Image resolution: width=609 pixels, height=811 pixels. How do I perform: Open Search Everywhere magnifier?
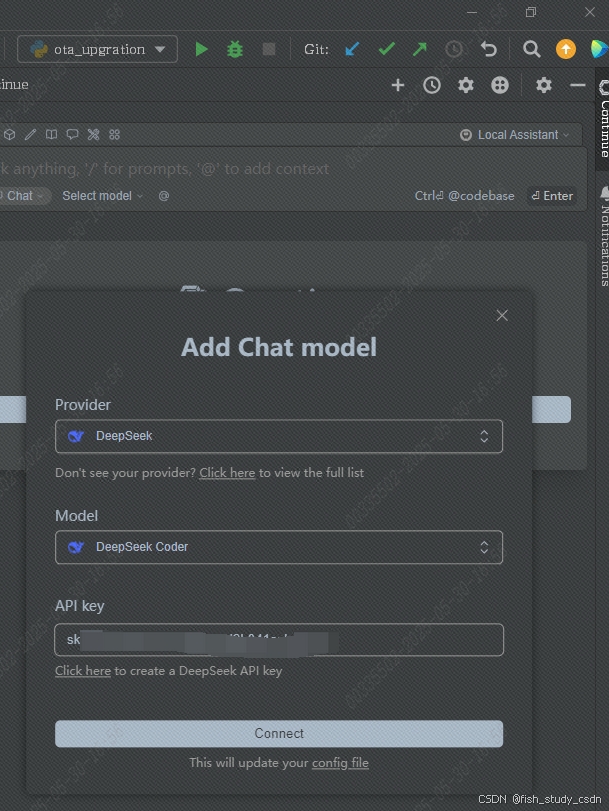531,49
